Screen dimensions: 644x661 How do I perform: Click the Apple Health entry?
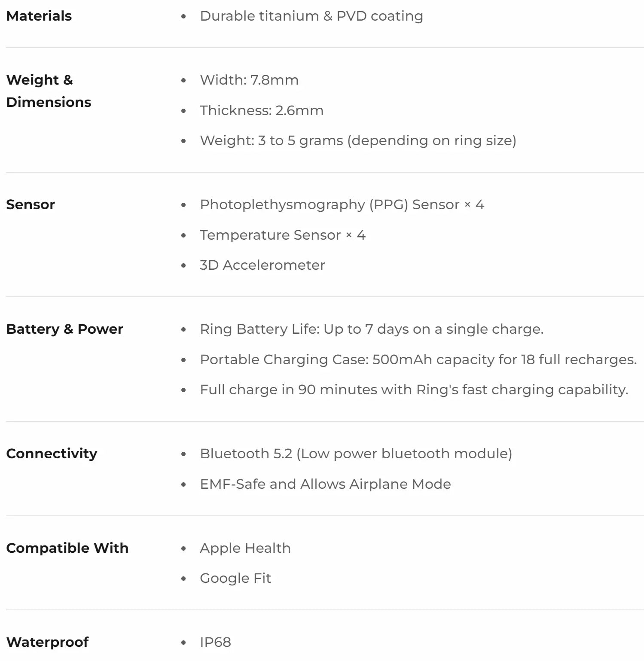[245, 548]
